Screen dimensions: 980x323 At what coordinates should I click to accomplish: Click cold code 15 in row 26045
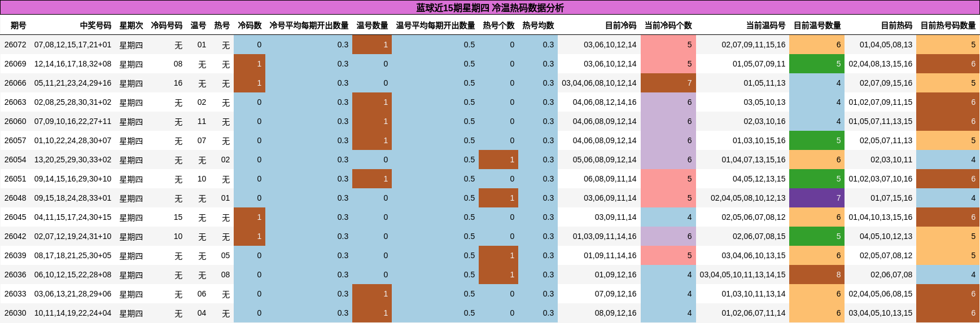(178, 217)
